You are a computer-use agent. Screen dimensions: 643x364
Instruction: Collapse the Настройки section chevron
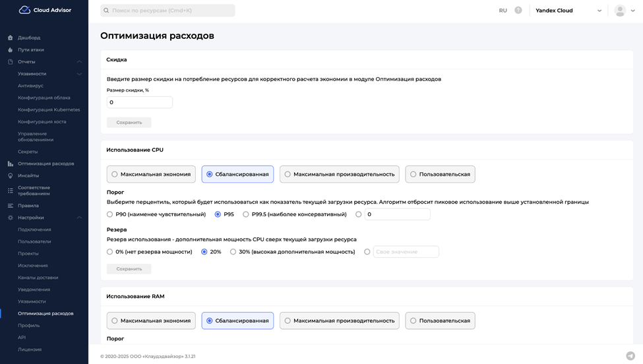coord(79,218)
